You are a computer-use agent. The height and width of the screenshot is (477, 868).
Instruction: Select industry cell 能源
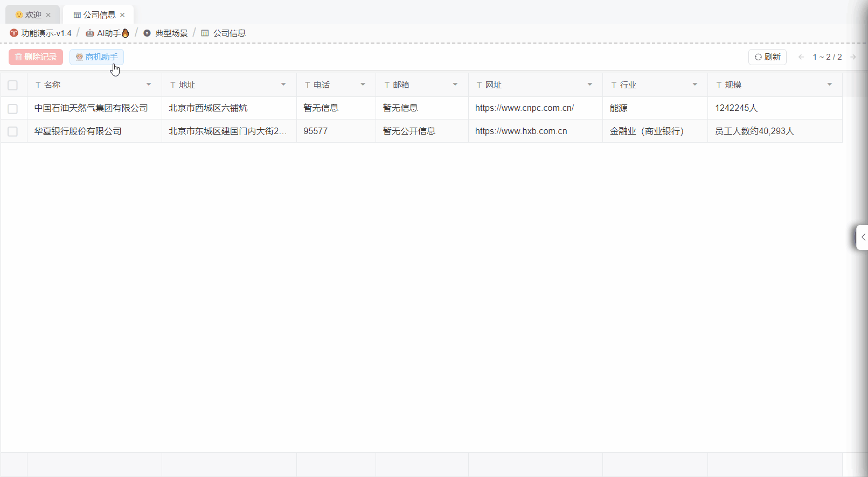(x=655, y=108)
